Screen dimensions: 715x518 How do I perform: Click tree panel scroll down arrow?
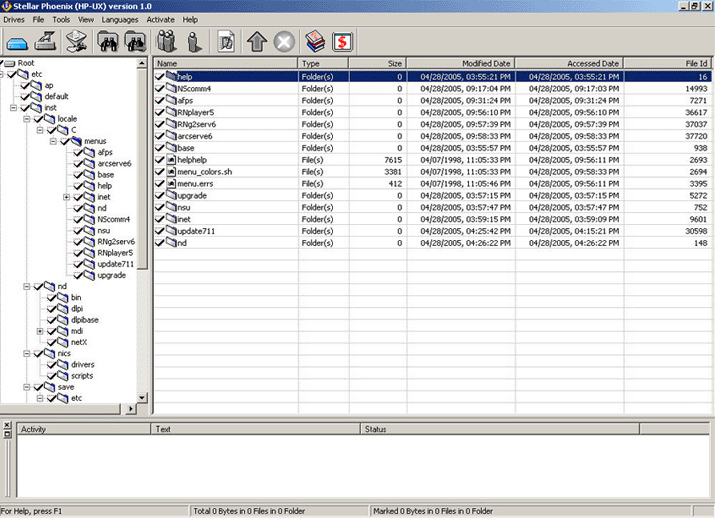point(142,398)
